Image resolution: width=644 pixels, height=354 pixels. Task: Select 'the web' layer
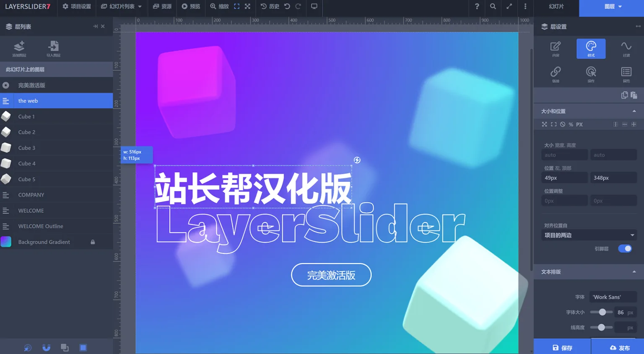pos(57,101)
